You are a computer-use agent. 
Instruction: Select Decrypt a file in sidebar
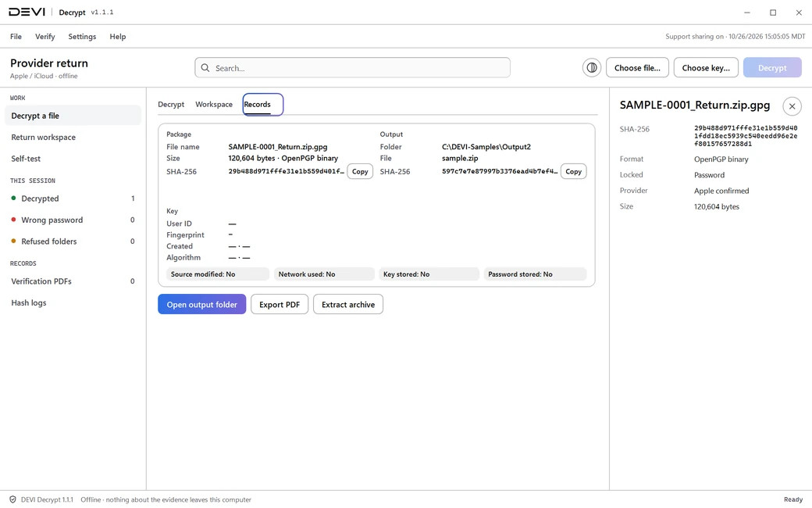[73, 116]
